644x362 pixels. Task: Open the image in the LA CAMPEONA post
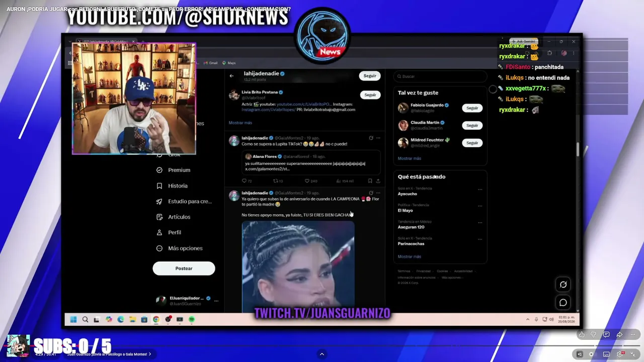click(x=298, y=267)
